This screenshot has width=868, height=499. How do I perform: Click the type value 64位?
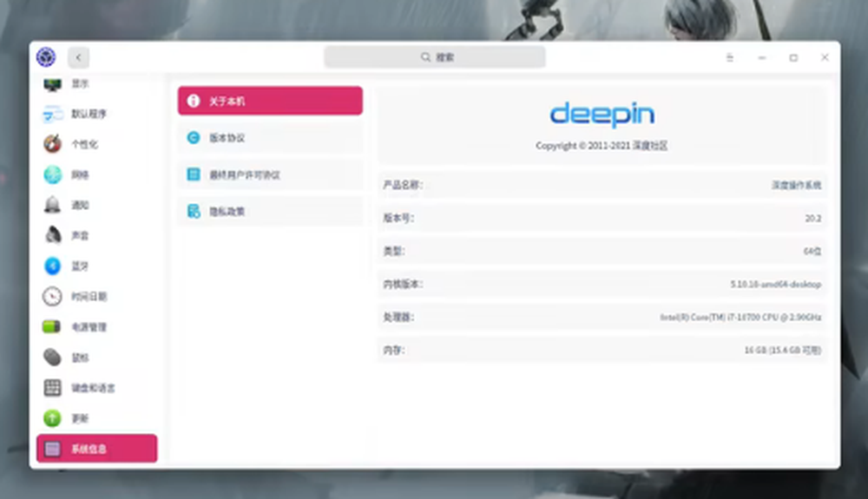812,251
